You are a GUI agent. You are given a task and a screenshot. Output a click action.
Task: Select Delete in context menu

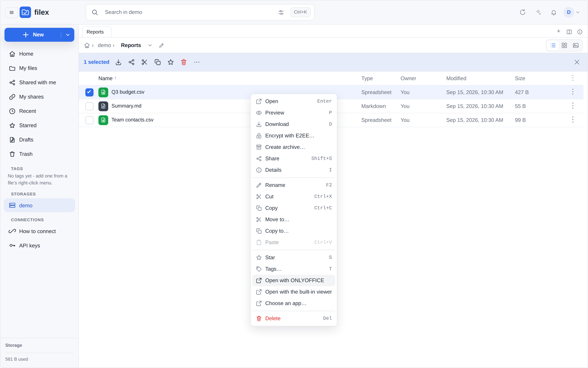point(294,318)
